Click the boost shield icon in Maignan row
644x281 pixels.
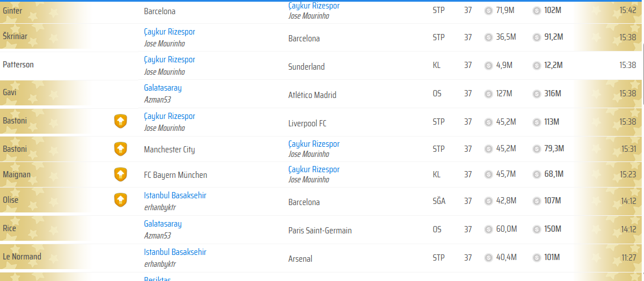(x=120, y=174)
